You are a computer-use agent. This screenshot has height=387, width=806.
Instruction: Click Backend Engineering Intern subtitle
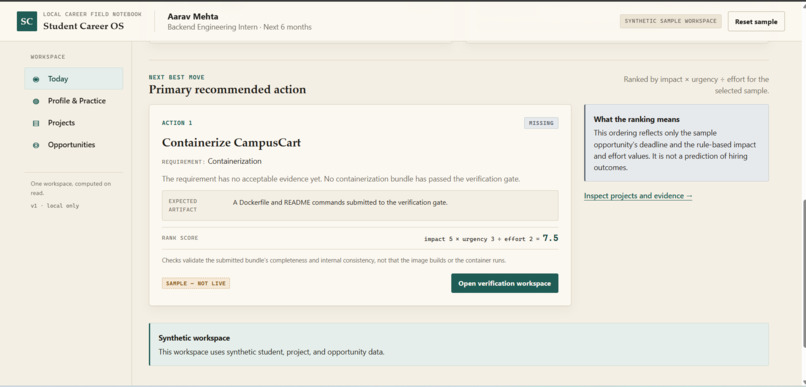pos(240,27)
